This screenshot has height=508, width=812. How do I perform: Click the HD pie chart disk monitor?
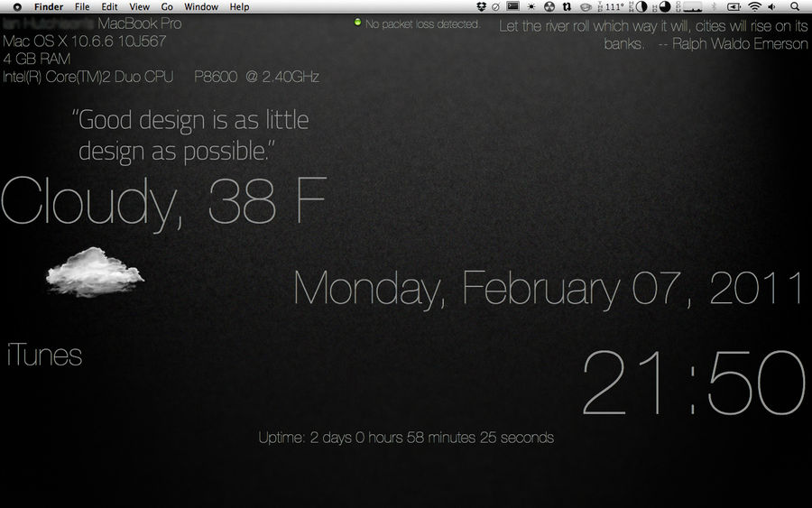tap(661, 6)
